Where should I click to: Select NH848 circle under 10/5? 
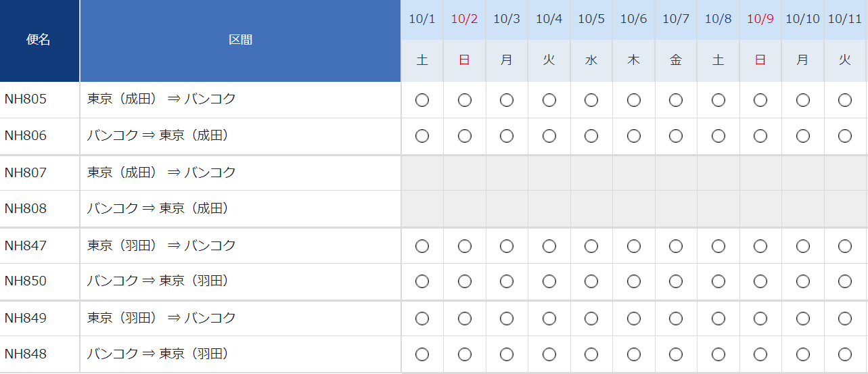pyautogui.click(x=591, y=354)
